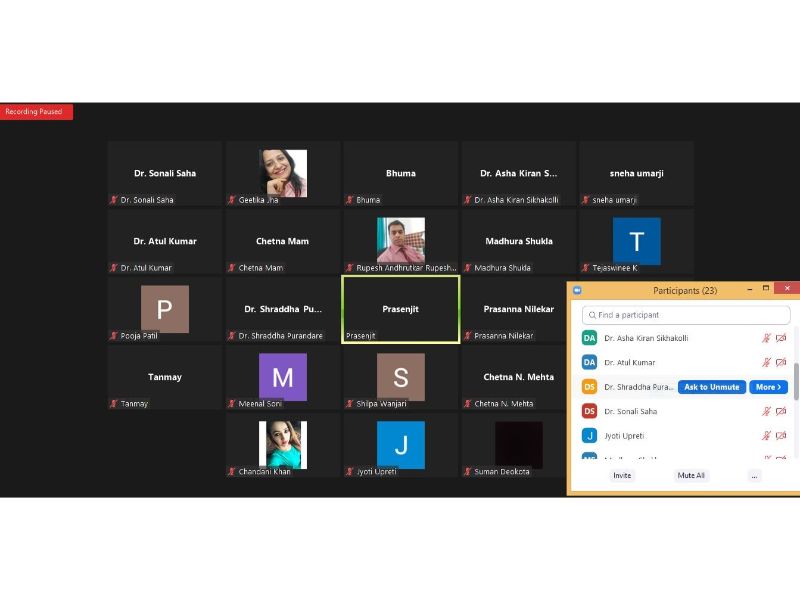Viewport: 800px width, 600px height.
Task: Click muted mic icon on Bhuma's tile
Action: pos(349,200)
